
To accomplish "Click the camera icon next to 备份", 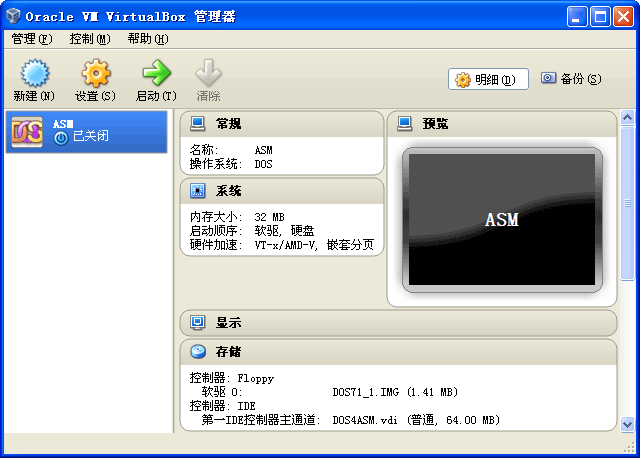I will pyautogui.click(x=548, y=78).
